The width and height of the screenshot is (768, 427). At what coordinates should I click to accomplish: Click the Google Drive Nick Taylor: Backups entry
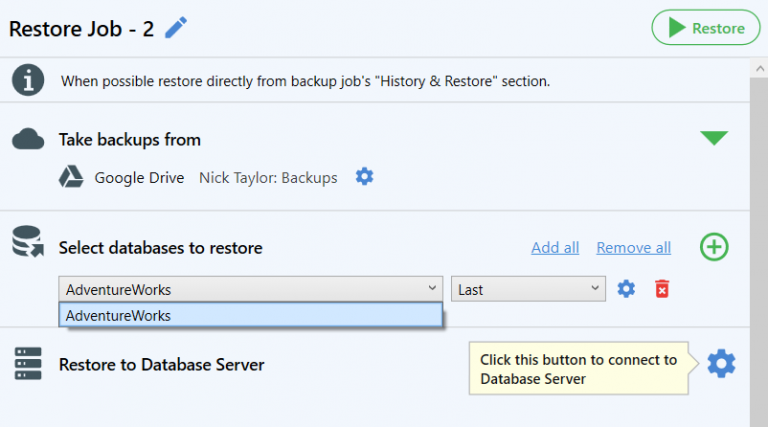coord(216,177)
